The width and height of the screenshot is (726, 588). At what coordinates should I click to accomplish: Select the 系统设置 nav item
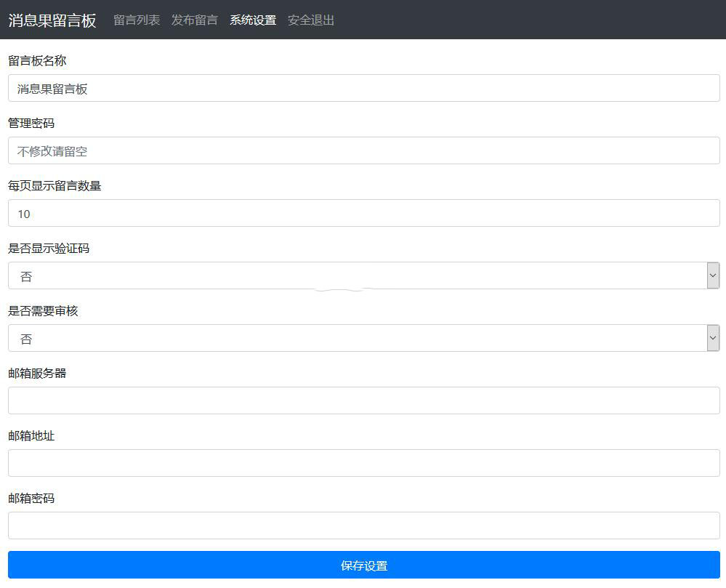(x=253, y=20)
